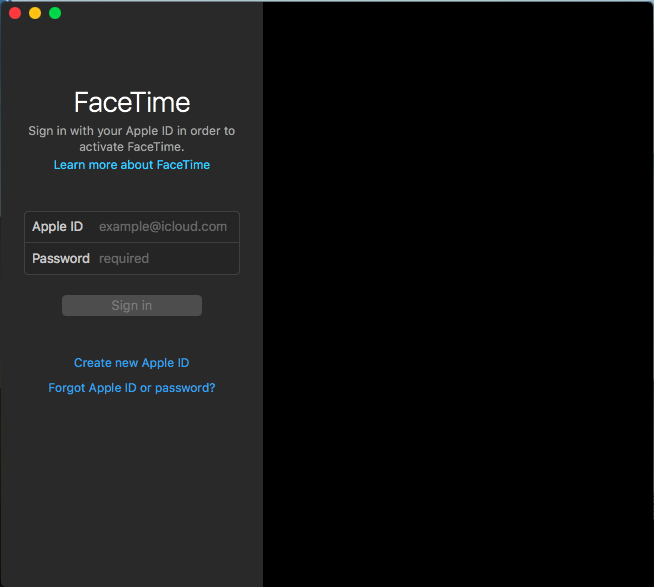Open Learn more about FaceTime link

[132, 165]
